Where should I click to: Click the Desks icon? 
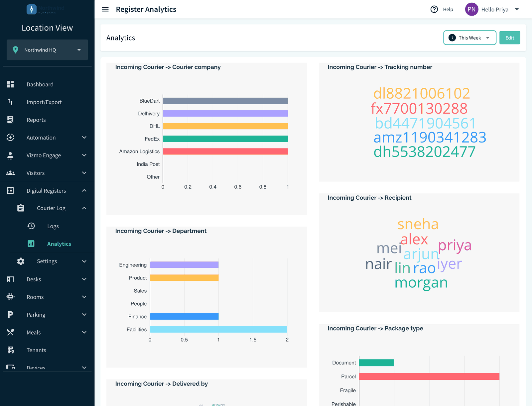pos(10,279)
